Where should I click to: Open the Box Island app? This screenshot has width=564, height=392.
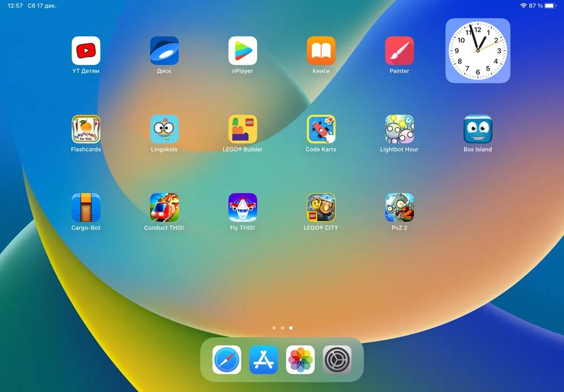478,129
